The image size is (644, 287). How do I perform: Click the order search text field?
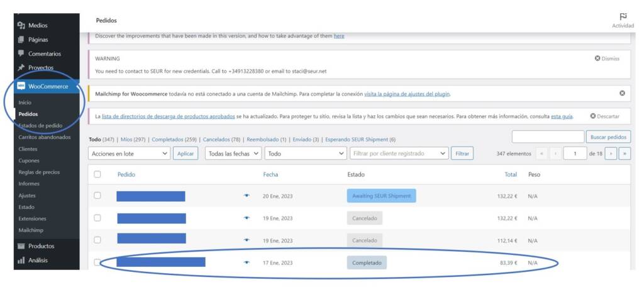coord(547,137)
